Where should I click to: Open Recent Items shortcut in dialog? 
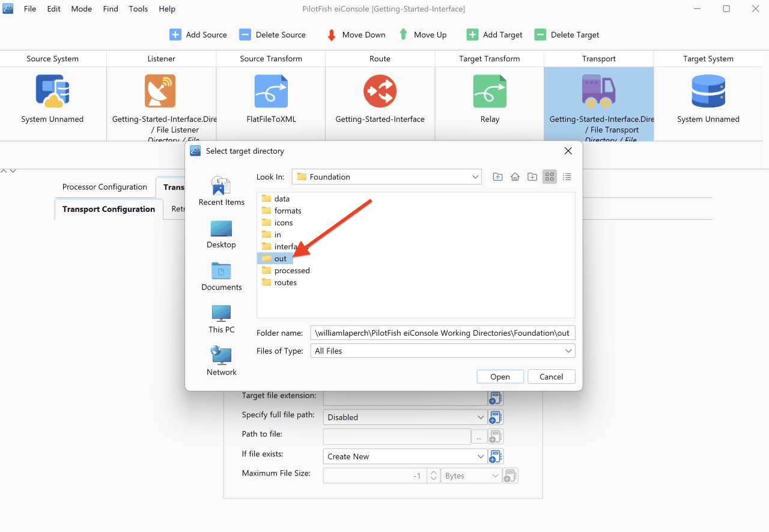pos(222,192)
